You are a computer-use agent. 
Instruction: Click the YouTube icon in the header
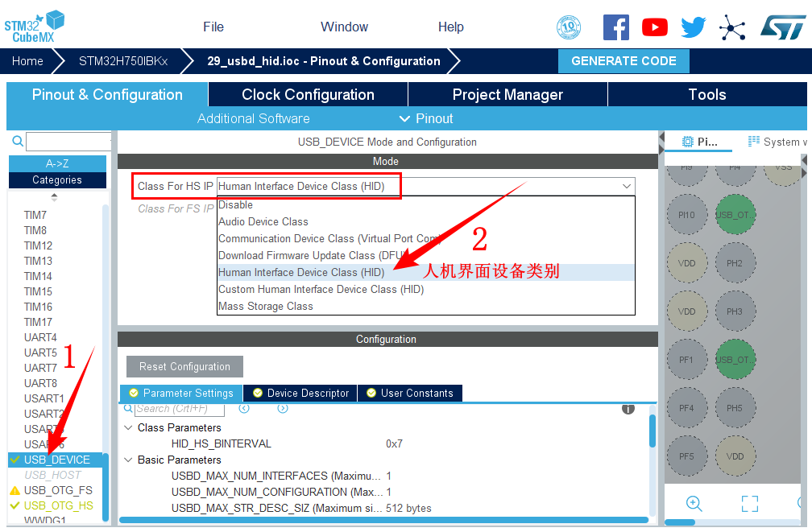pos(654,27)
